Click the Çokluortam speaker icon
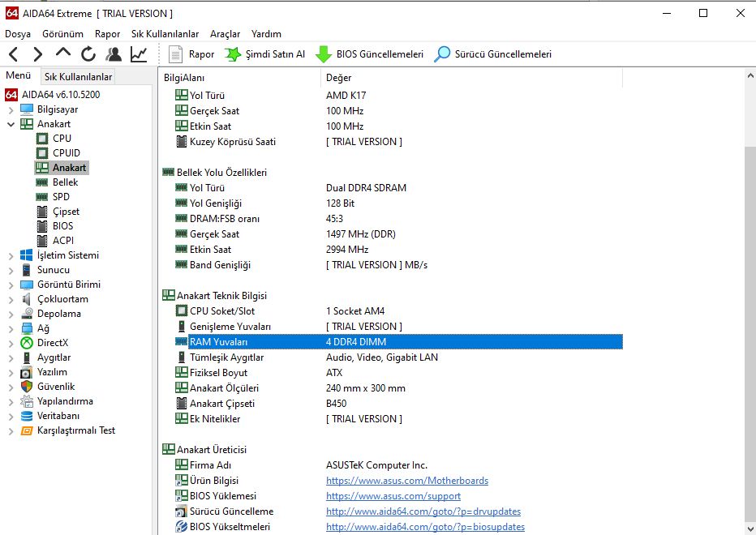Image resolution: width=756 pixels, height=535 pixels. [27, 299]
